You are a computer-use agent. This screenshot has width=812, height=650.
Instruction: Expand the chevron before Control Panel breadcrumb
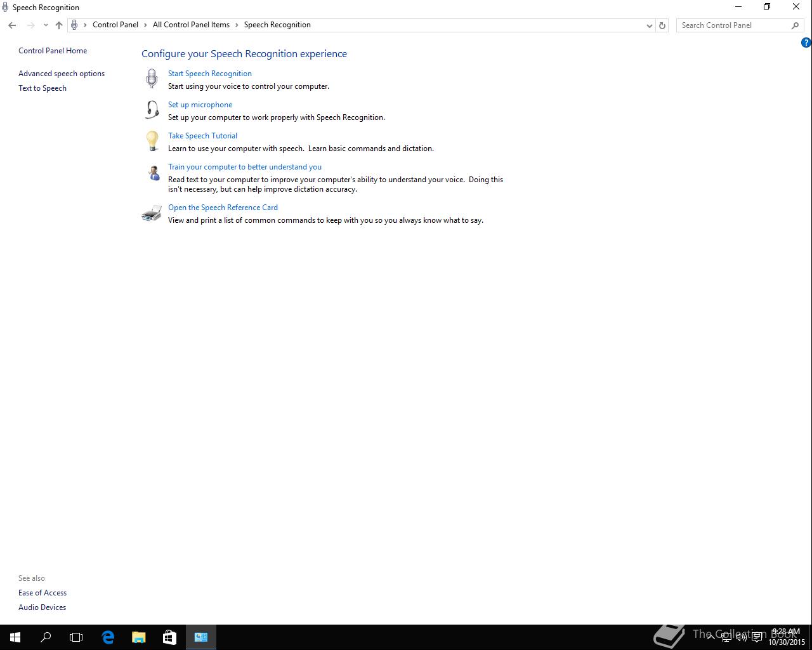tap(85, 25)
